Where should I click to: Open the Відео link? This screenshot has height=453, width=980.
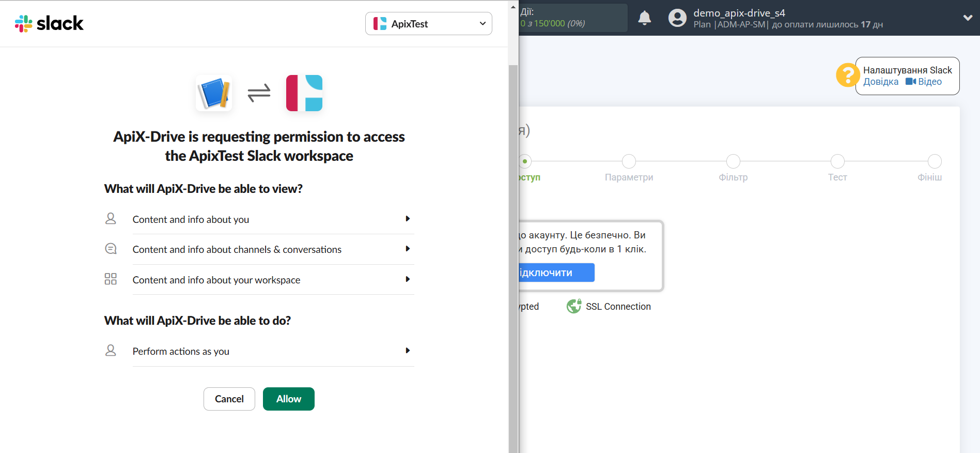(x=930, y=82)
